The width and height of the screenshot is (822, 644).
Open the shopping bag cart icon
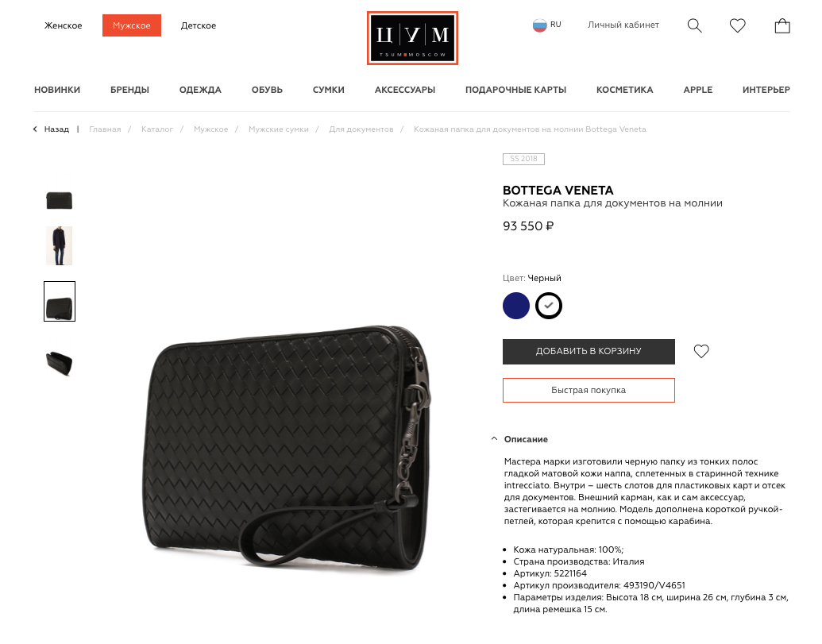tap(782, 25)
